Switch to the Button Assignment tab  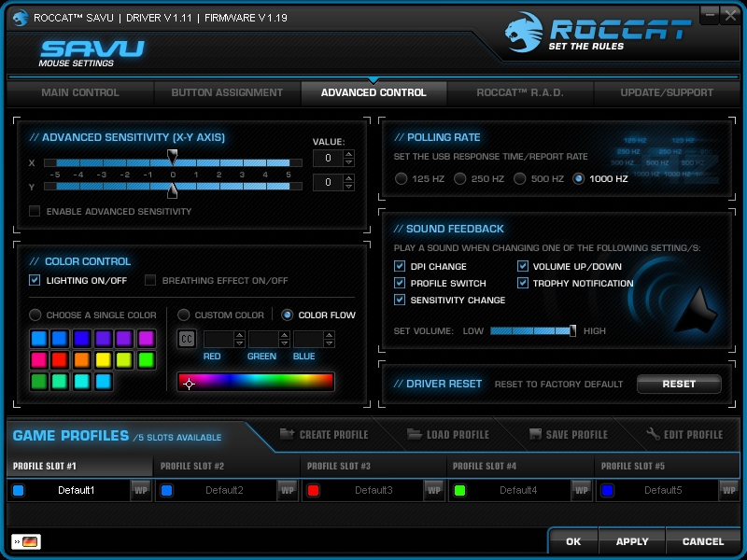click(227, 92)
